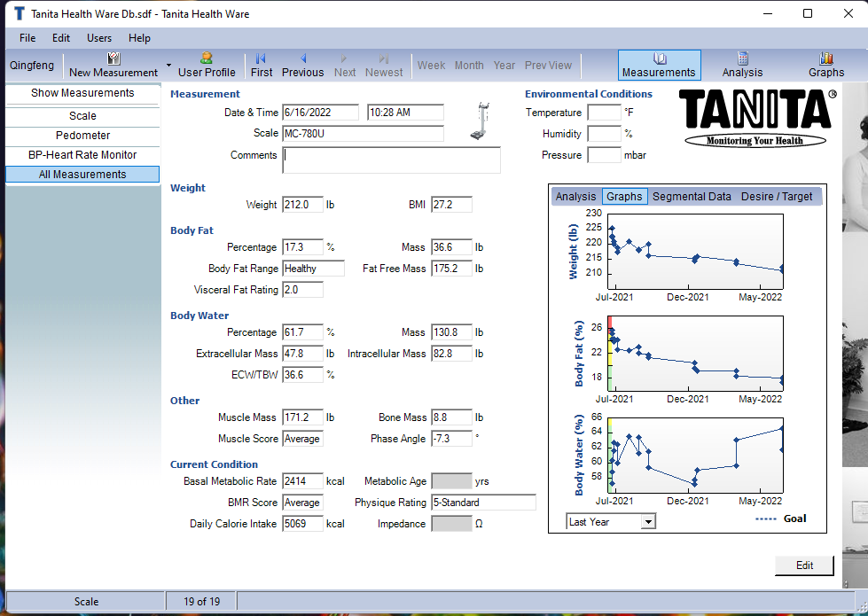Click the Muscle Mass field 171.2
Viewport: 868px width, 616px height.
tap(303, 417)
